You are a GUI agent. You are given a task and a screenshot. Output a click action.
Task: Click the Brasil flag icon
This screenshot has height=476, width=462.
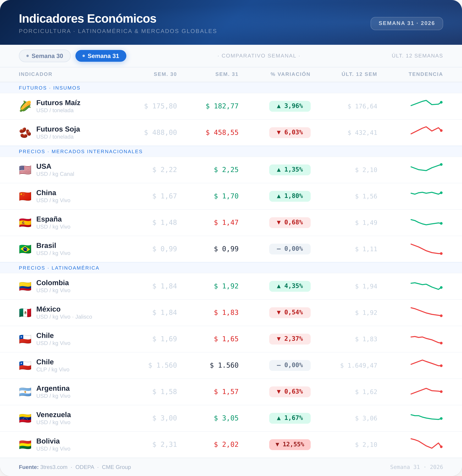25,249
